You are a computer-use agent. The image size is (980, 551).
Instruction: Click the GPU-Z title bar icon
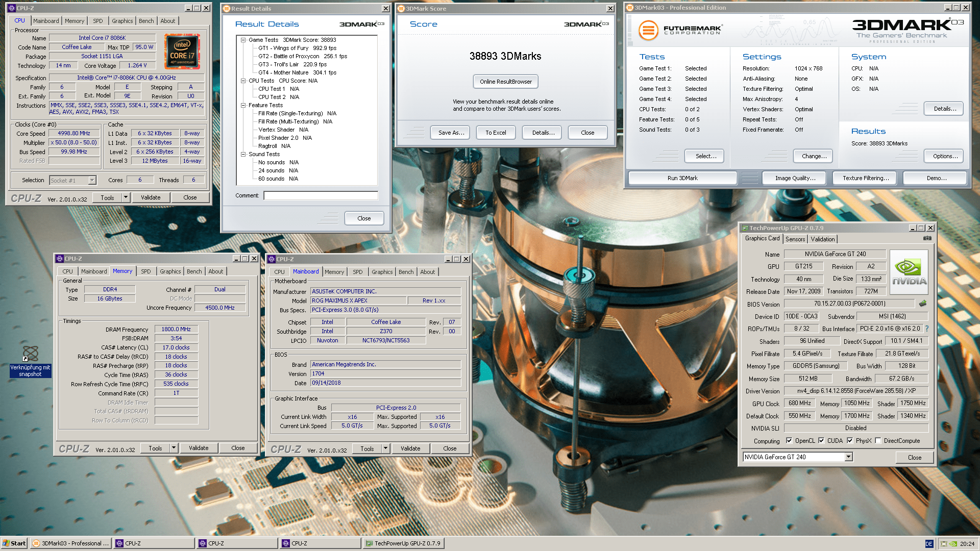(745, 228)
